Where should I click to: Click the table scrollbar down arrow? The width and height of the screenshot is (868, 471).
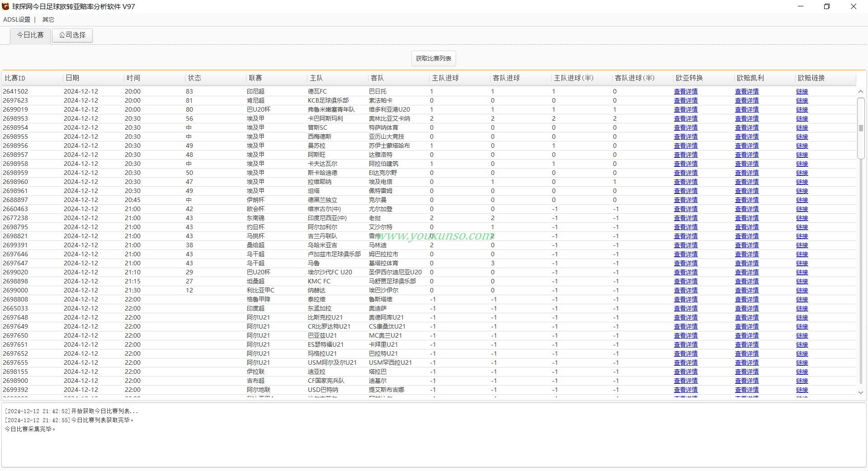pos(861,392)
